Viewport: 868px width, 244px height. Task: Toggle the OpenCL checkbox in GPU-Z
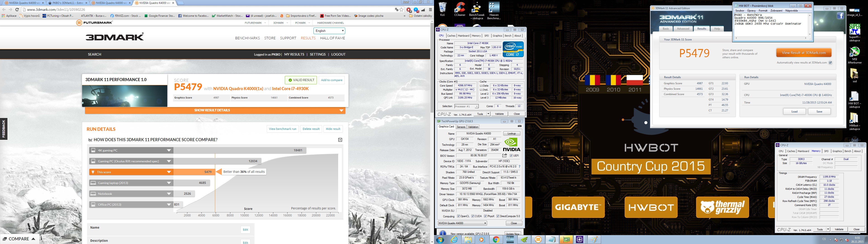click(x=458, y=216)
